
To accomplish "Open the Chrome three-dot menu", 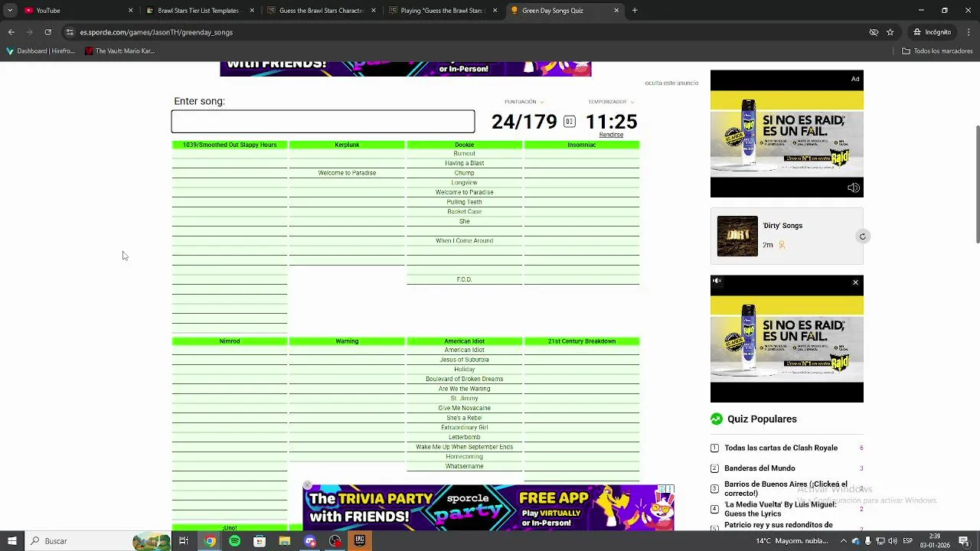I will coord(968,32).
